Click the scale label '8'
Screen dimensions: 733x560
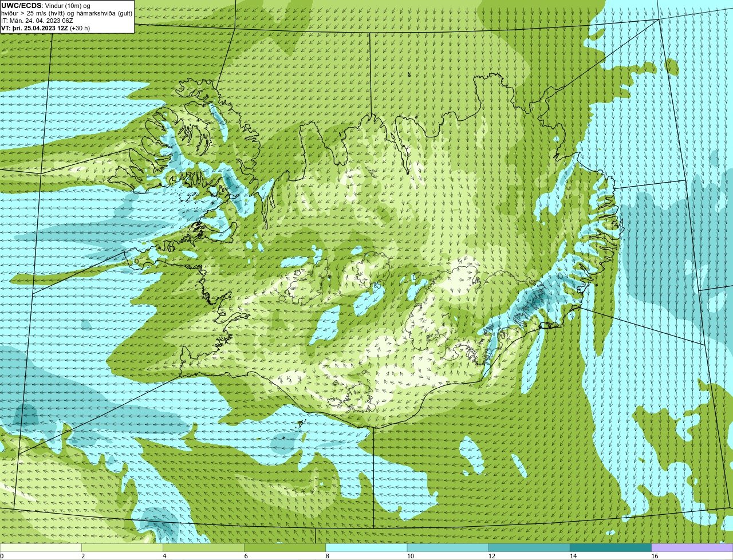tap(327, 556)
